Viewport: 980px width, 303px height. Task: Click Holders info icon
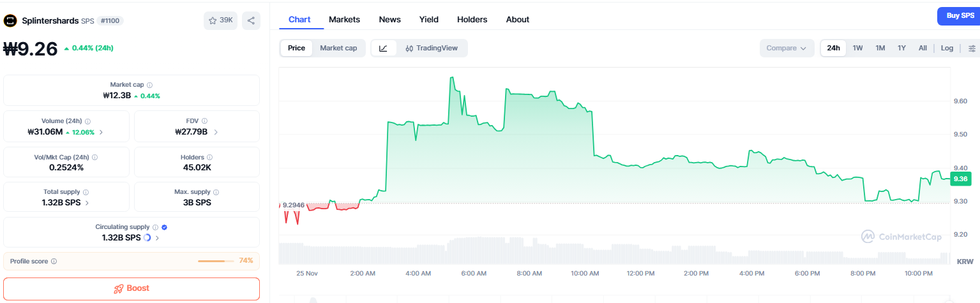pos(210,157)
